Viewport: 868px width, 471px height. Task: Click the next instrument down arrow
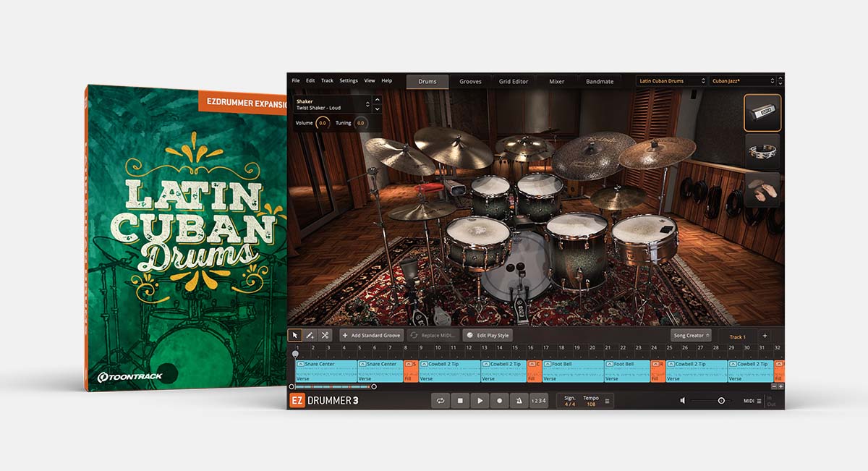377,109
